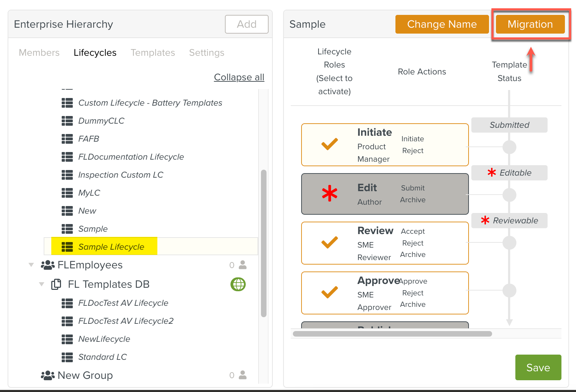Click the horizontal scrollbar under lifecycle roles
The image size is (576, 392).
click(x=392, y=334)
